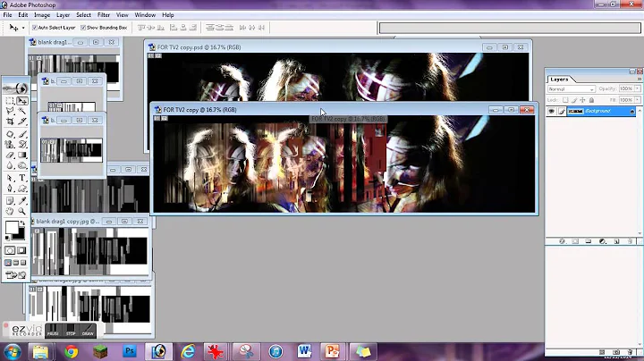The height and width of the screenshot is (361, 644).
Task: Select the Rectangular Marquee tool
Action: [x=10, y=100]
